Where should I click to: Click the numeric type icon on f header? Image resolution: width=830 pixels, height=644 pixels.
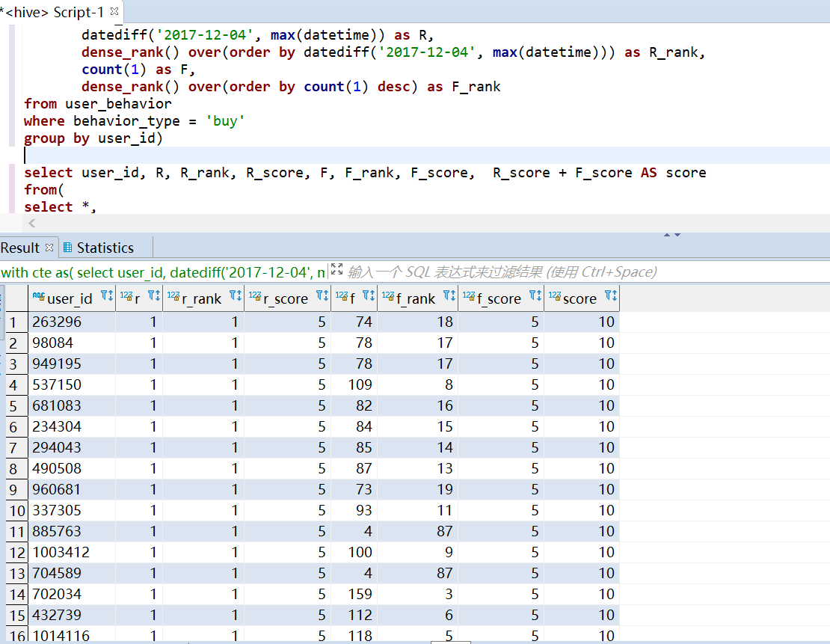point(342,297)
